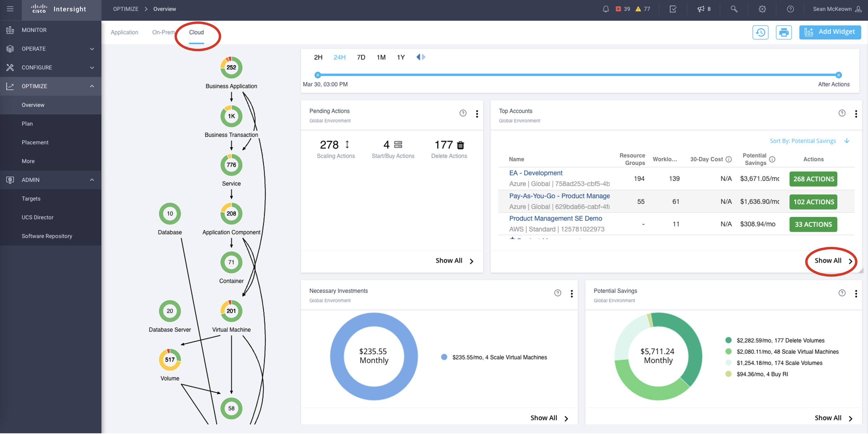
Task: Open the EA - Development account link
Action: pyautogui.click(x=535, y=173)
